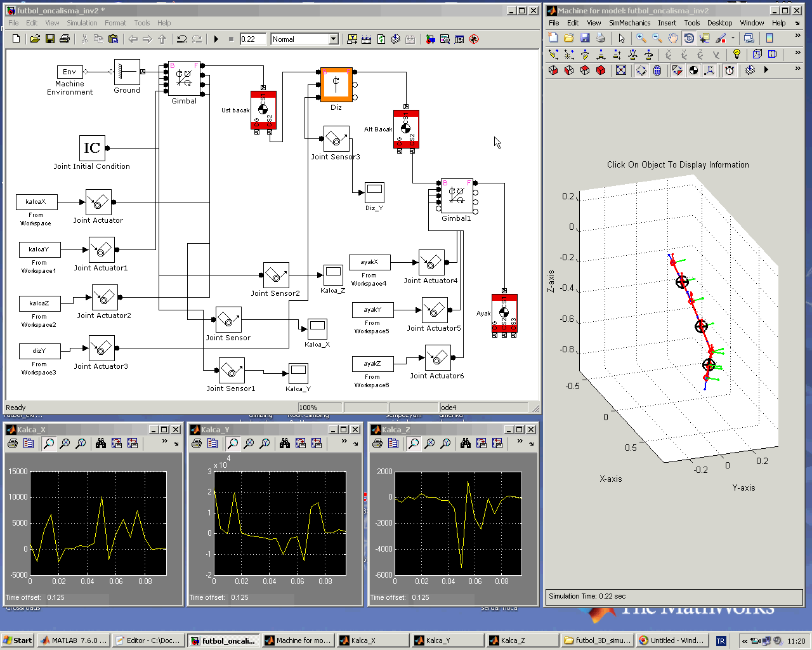Image resolution: width=812 pixels, height=650 pixels.
Task: Click the Edit Plot arrow pointer tool
Action: point(622,38)
